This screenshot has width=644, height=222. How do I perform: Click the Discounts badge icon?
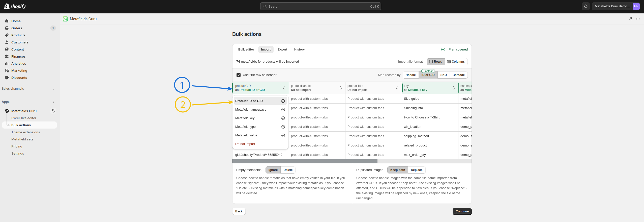(7, 78)
